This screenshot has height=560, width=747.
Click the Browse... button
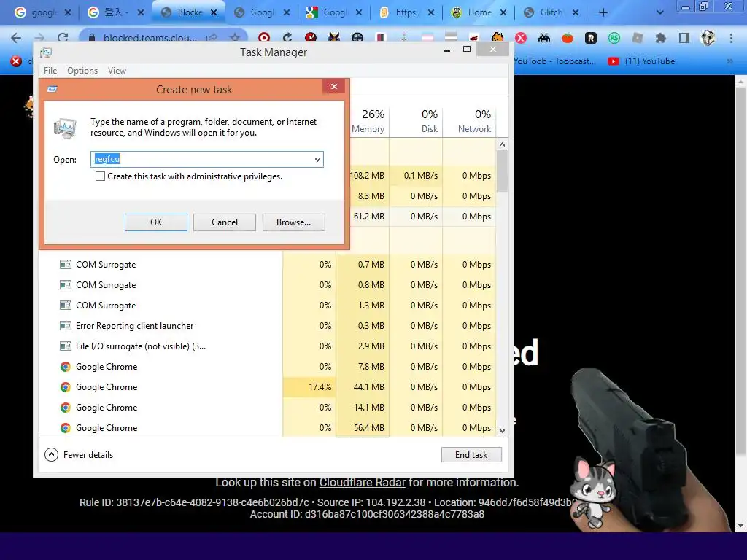293,222
